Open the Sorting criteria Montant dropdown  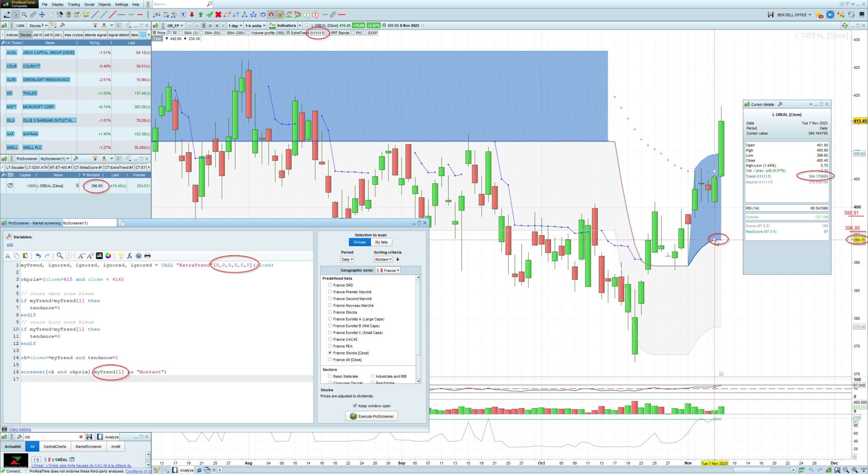[x=383, y=259]
